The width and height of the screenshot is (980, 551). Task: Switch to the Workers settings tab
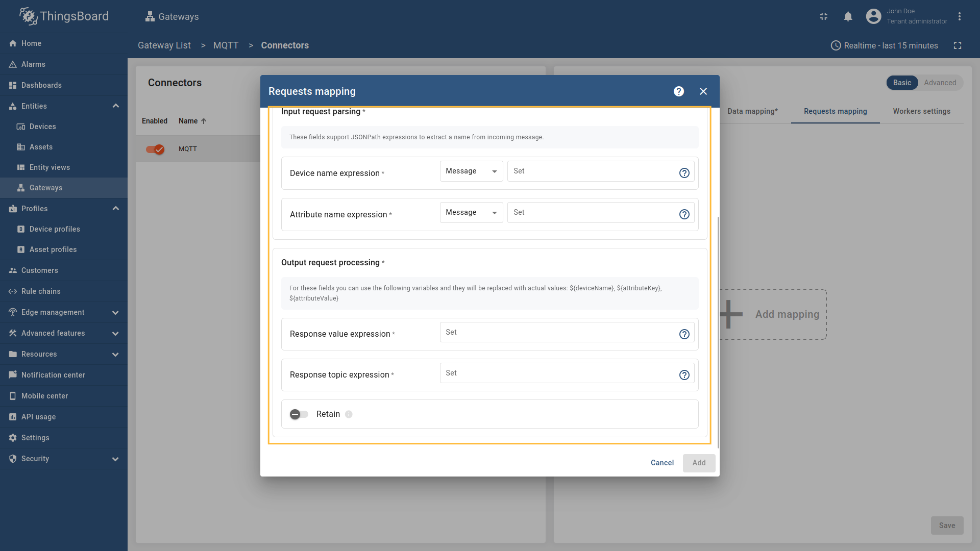(922, 111)
